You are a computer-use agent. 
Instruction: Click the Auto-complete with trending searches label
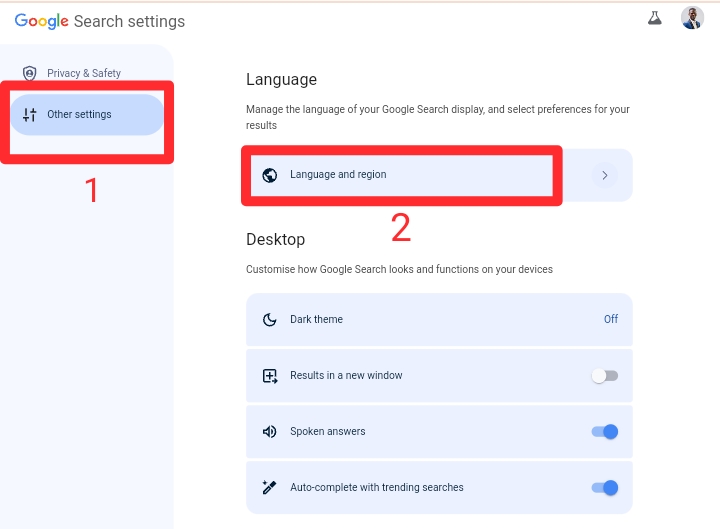point(377,487)
